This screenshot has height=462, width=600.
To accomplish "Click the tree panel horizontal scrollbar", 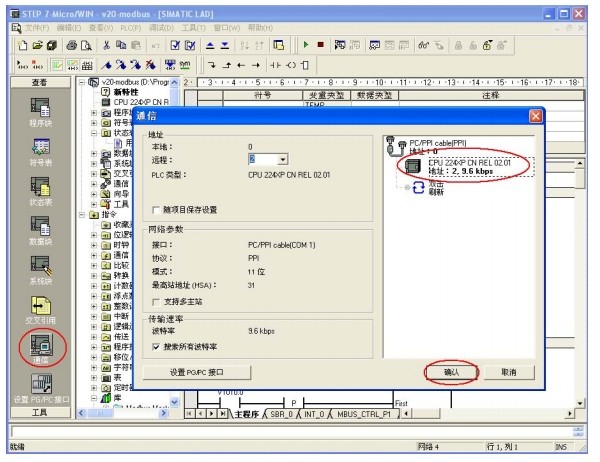I will 123,413.
